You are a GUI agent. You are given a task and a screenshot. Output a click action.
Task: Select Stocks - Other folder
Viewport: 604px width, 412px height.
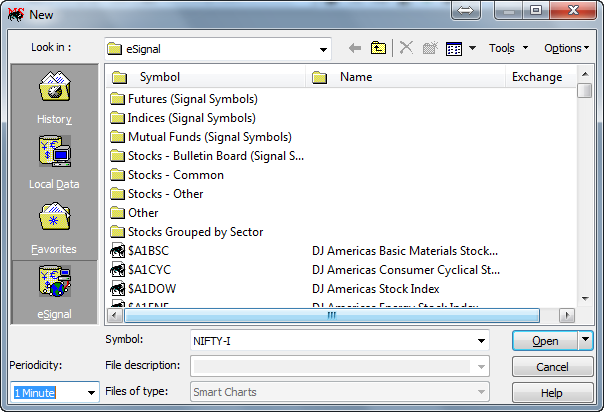(156, 194)
